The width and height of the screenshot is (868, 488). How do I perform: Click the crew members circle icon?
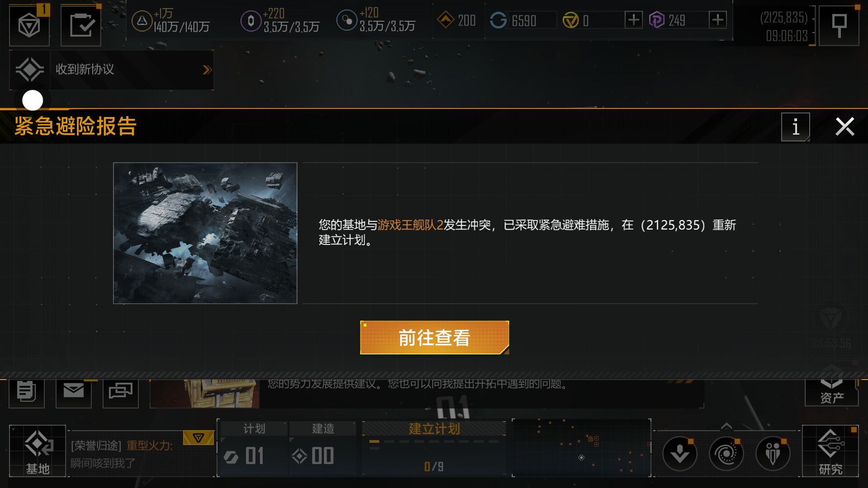(773, 454)
